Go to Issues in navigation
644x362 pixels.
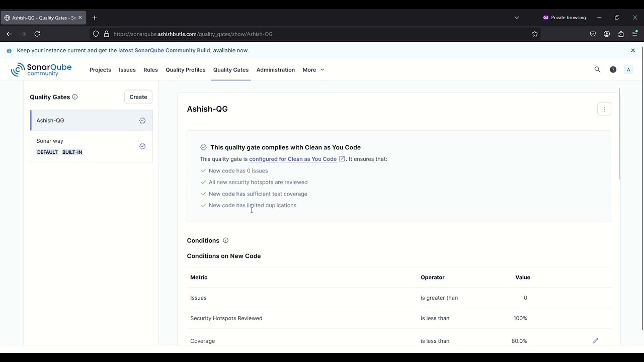click(127, 70)
